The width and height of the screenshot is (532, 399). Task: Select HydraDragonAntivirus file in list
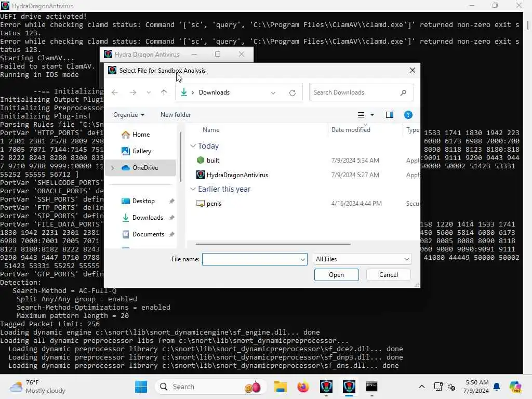point(237,175)
